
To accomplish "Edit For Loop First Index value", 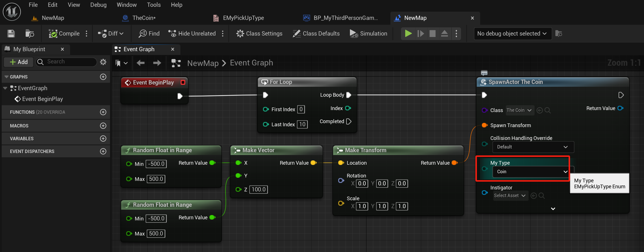I will (301, 109).
